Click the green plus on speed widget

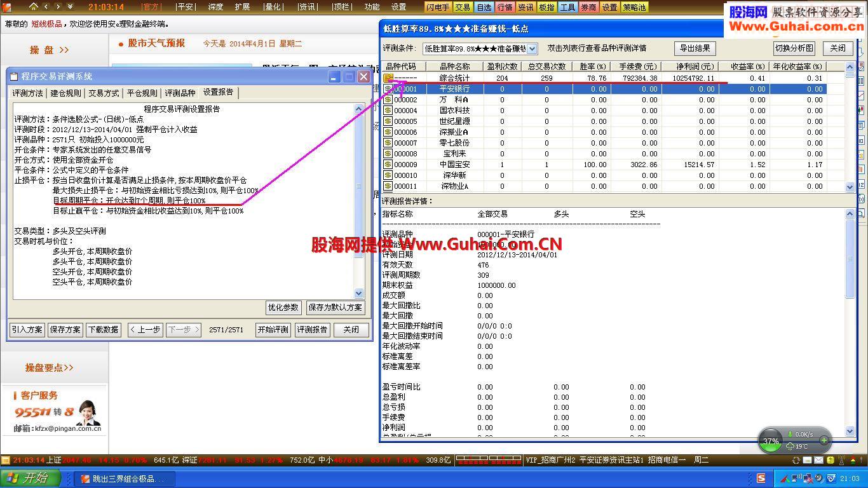(824, 440)
